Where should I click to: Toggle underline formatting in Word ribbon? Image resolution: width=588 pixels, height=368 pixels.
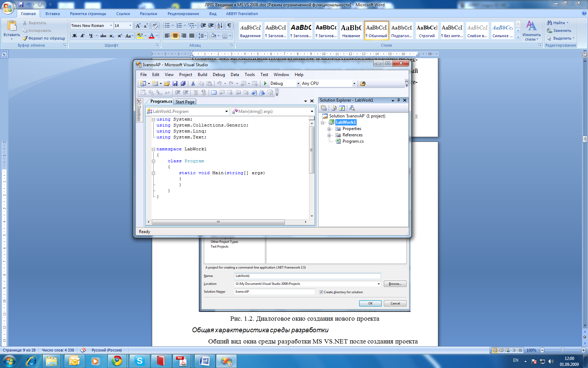pyautogui.click(x=91, y=36)
